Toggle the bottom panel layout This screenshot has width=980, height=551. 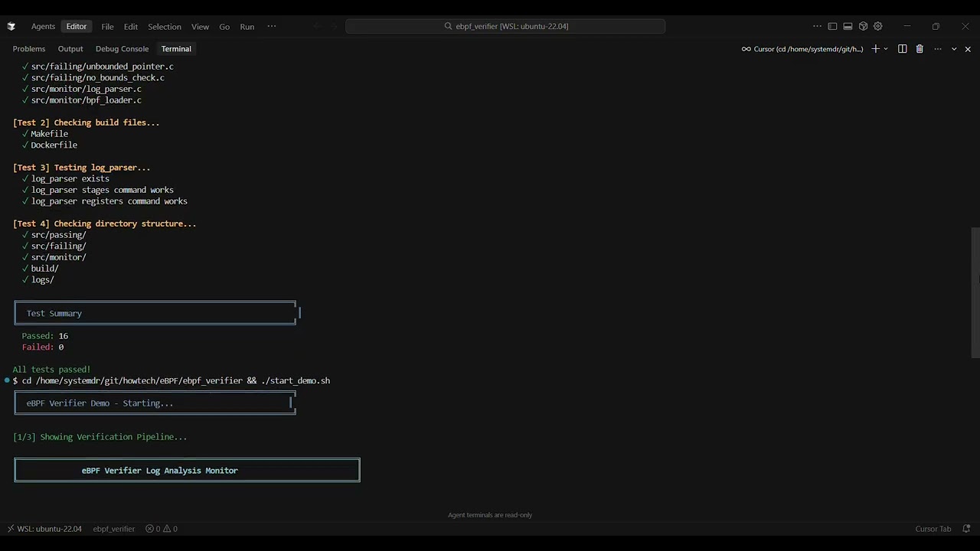[848, 26]
